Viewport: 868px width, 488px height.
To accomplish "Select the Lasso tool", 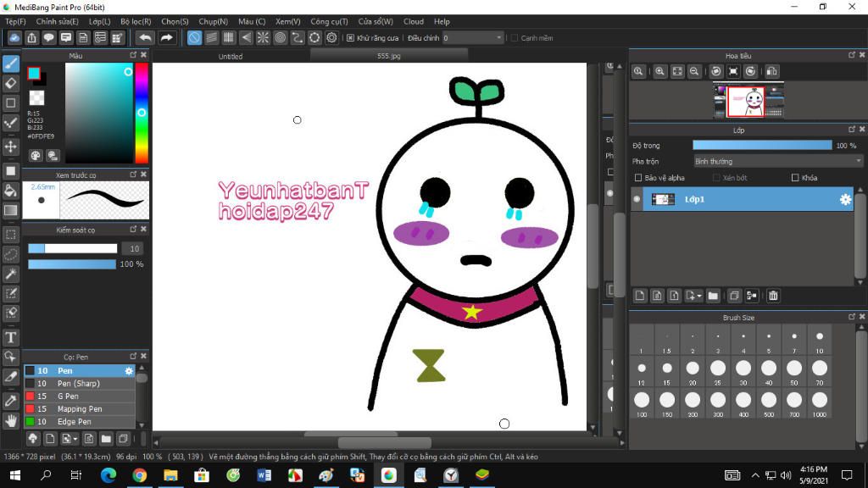I will click(10, 254).
